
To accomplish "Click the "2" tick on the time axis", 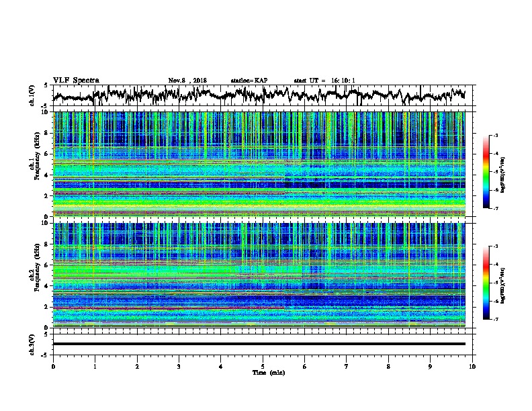I will pos(137,367).
